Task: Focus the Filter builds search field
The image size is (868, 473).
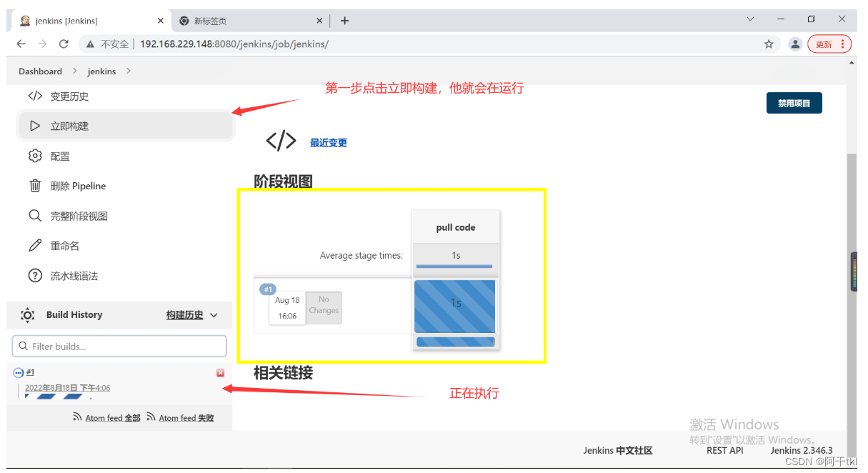Action: 119,347
